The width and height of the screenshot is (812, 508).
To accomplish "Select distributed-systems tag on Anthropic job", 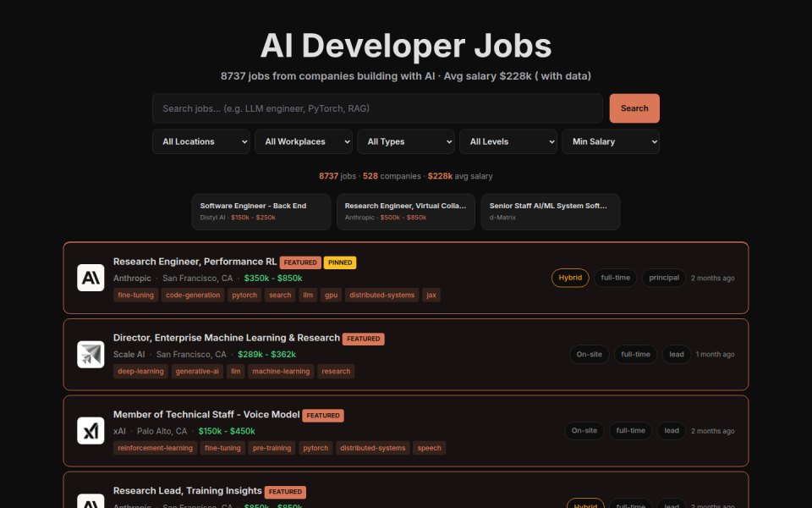I will point(382,295).
